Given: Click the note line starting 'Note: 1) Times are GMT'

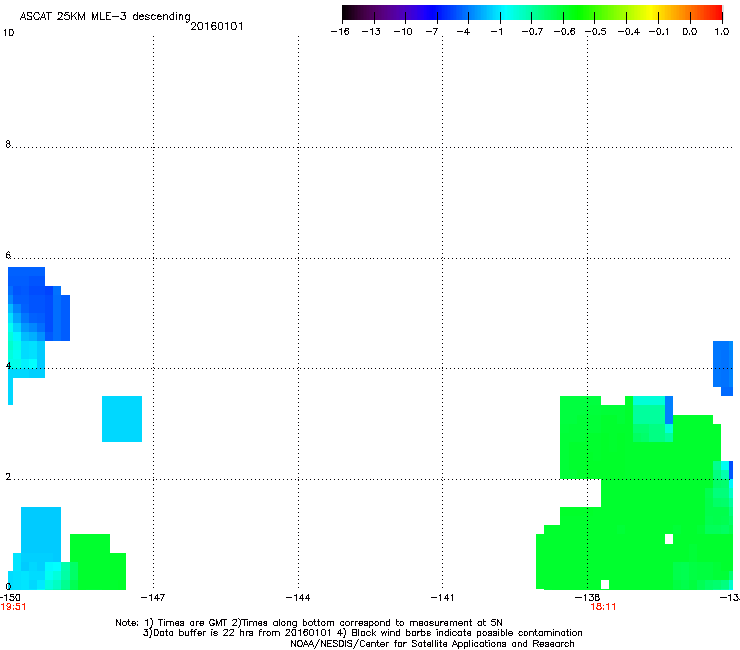Looking at the screenshot, I should [x=309, y=623].
